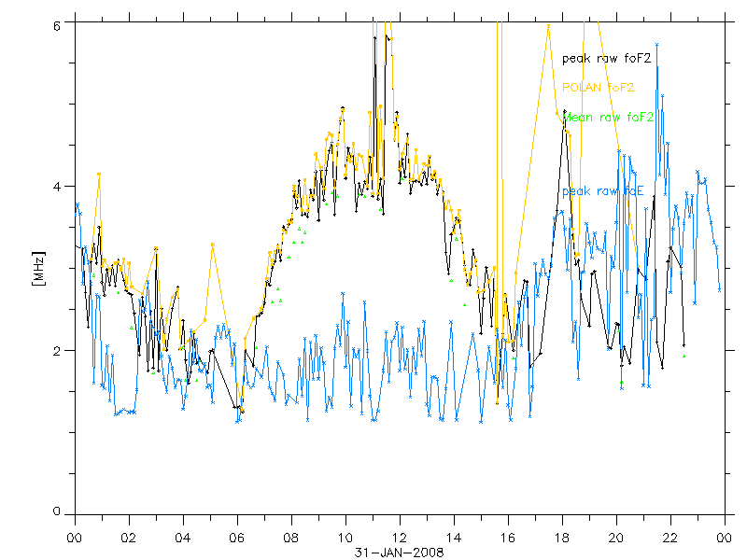Click the x-axis hour label 16
The width and height of the screenshot is (747, 560).
pos(508,539)
